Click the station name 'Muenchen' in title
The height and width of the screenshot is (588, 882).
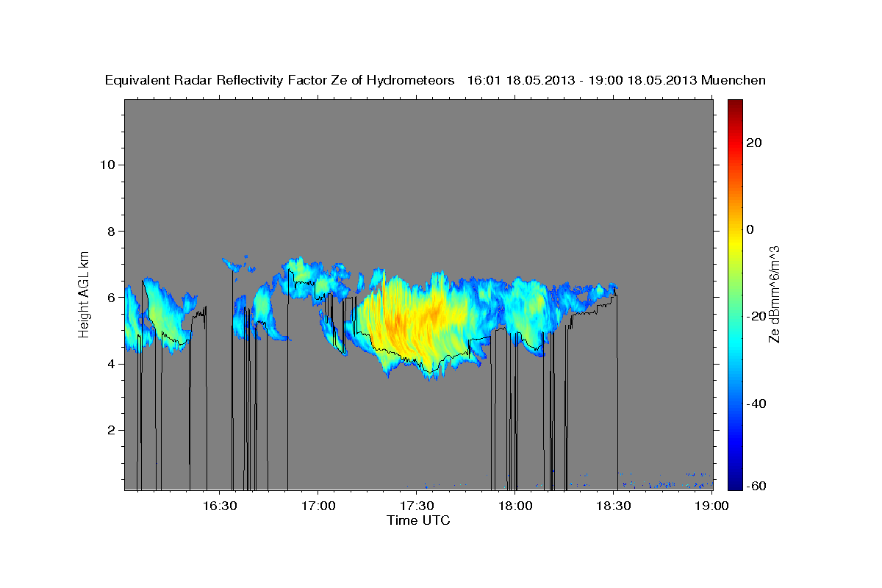click(734, 80)
